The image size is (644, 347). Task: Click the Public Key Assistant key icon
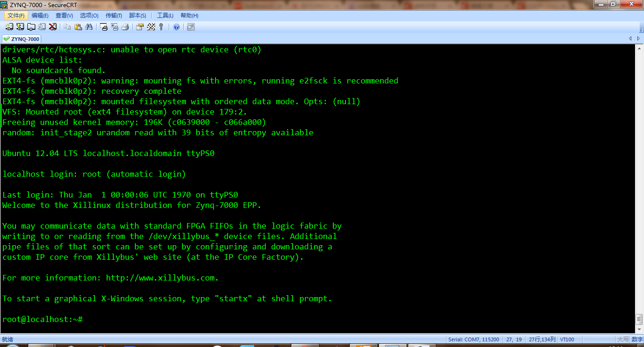(x=161, y=27)
